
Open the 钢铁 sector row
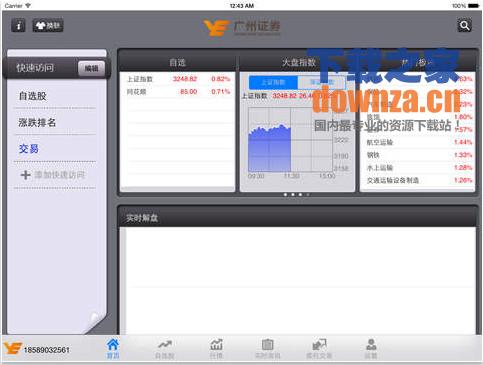point(417,155)
